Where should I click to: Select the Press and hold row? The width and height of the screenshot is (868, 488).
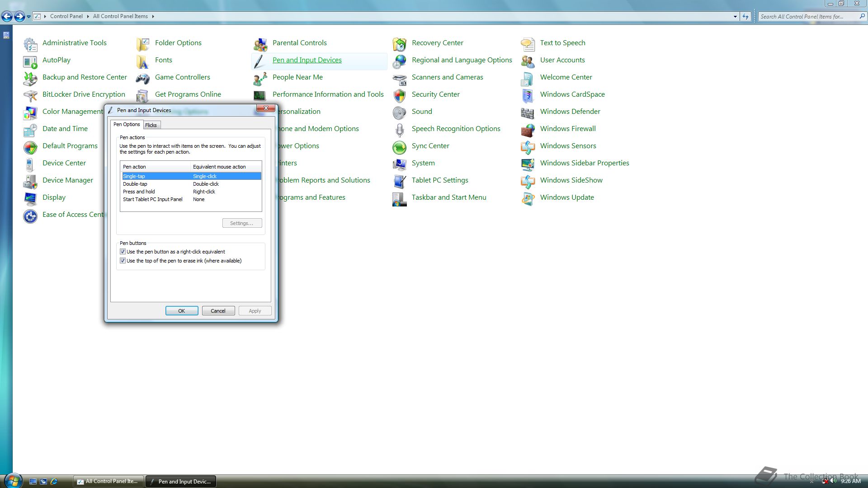click(191, 192)
